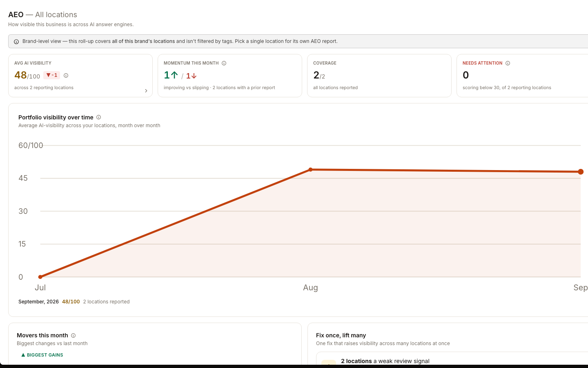Image resolution: width=588 pixels, height=368 pixels.
Task: Click the Momentum This Month card
Action: tap(230, 76)
